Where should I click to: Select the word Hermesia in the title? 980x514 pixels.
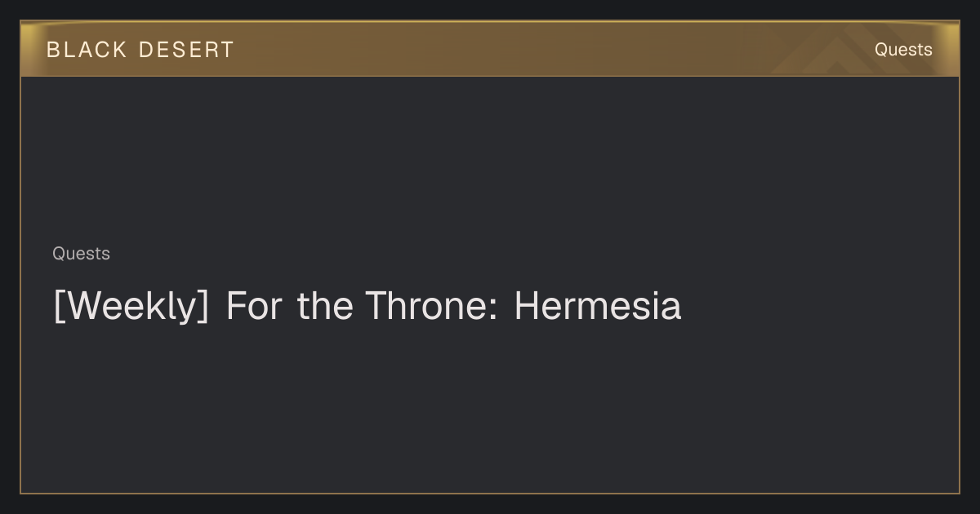point(598,307)
